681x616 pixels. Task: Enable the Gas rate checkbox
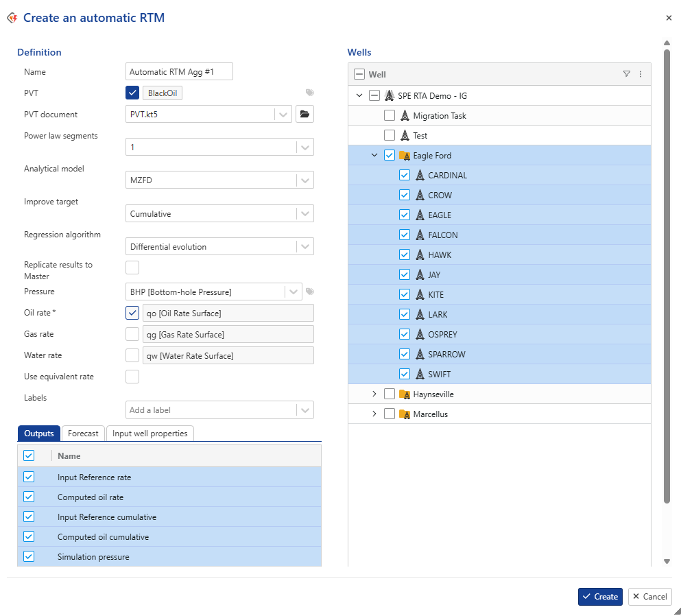pos(132,334)
